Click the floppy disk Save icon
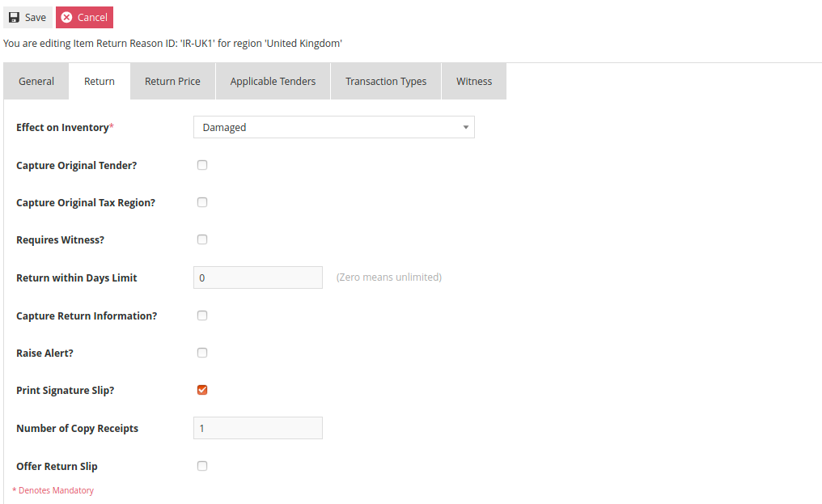This screenshot has width=822, height=504. coord(14,17)
